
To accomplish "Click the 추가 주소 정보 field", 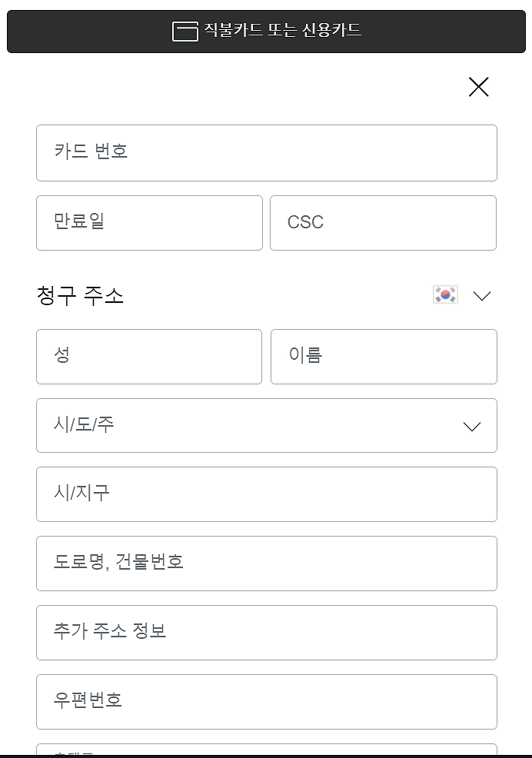I will pos(267,633).
